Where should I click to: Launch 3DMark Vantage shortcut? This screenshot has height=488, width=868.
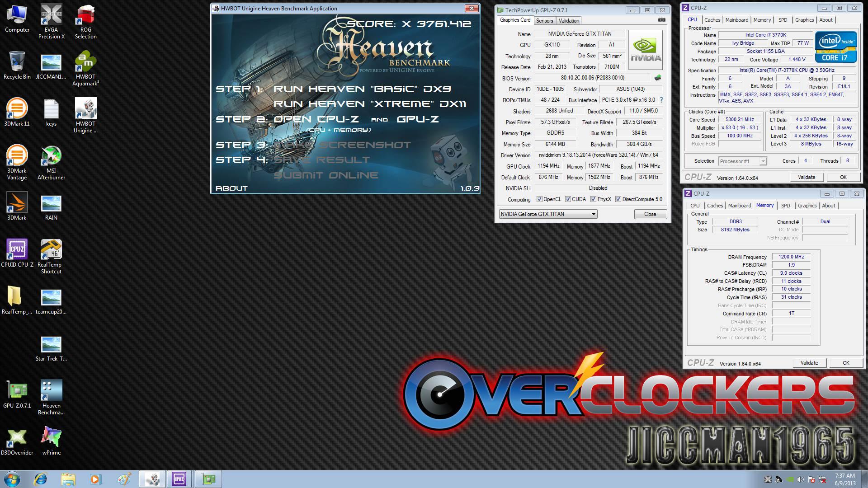tap(17, 162)
